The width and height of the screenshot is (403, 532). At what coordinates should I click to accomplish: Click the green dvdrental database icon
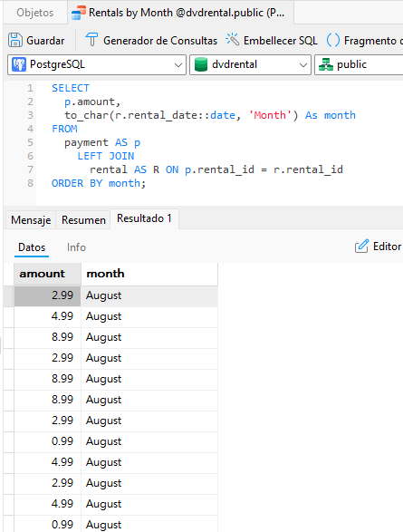(201, 64)
